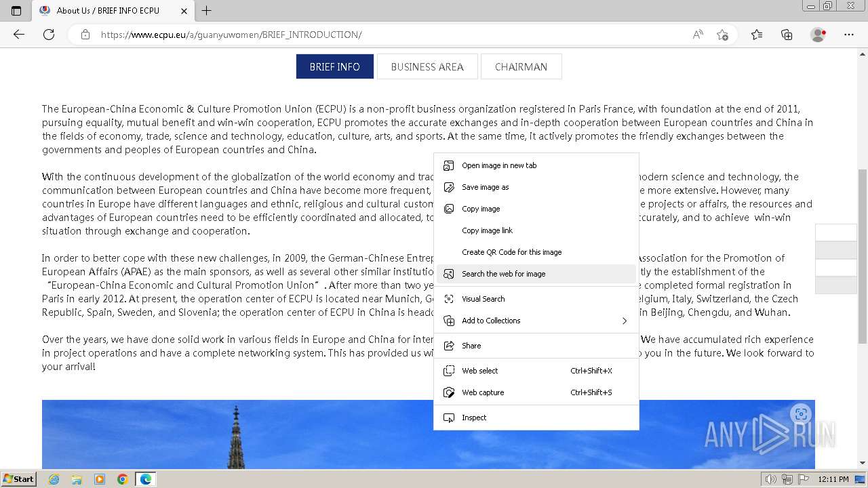Launch Google Chrome from the taskbar
Image resolution: width=868 pixels, height=488 pixels.
[x=123, y=479]
